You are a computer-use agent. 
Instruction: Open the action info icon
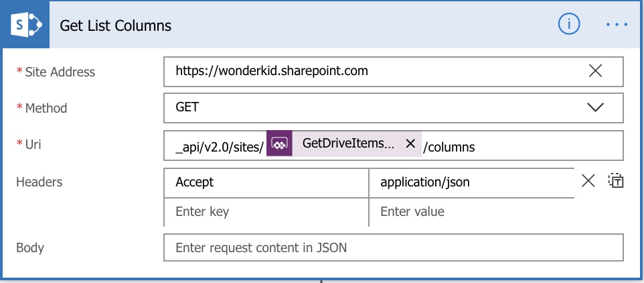coord(569,24)
